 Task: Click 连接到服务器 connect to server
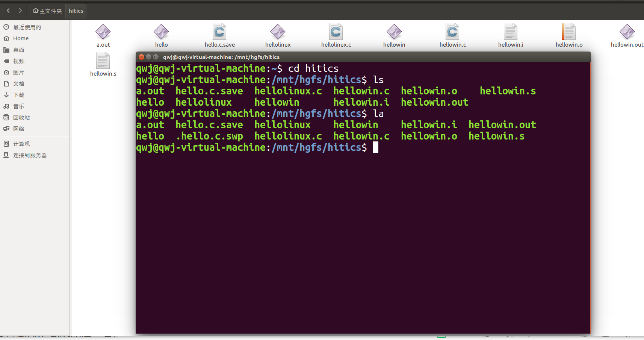point(35,155)
